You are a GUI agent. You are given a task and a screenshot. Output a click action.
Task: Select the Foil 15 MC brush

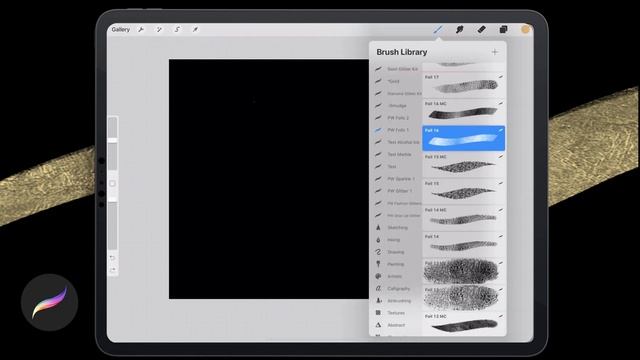coord(464,165)
